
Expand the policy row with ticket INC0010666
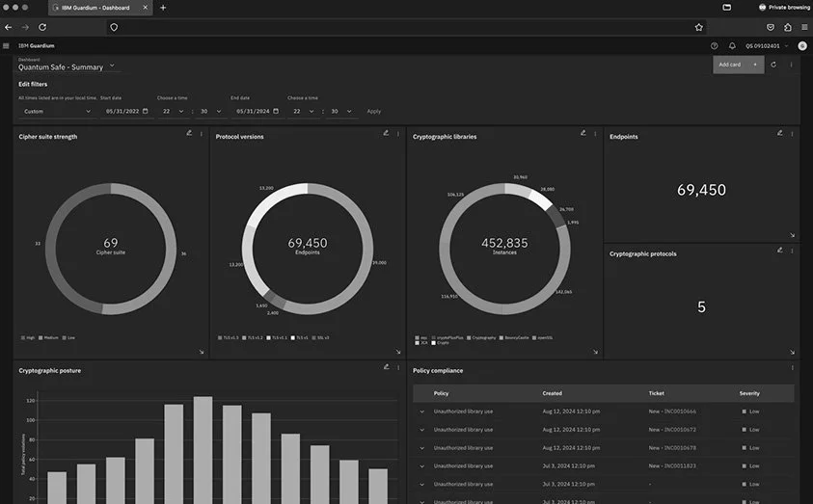coord(422,411)
